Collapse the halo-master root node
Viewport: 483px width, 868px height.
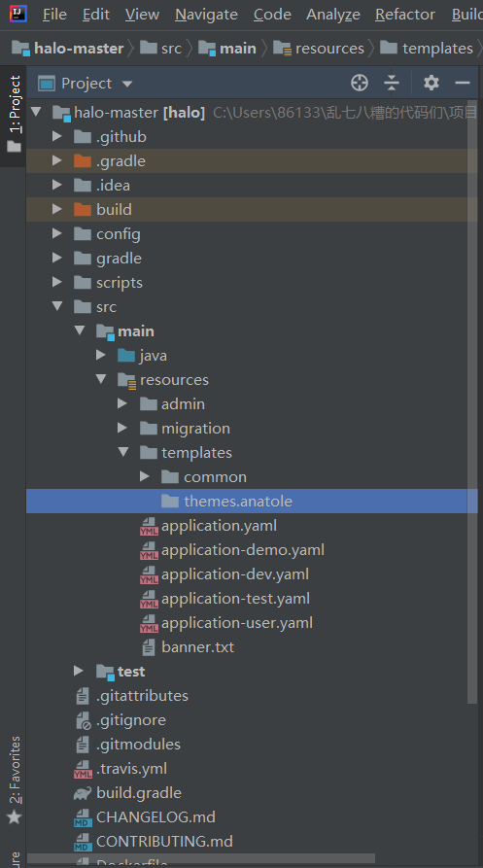coord(37,113)
